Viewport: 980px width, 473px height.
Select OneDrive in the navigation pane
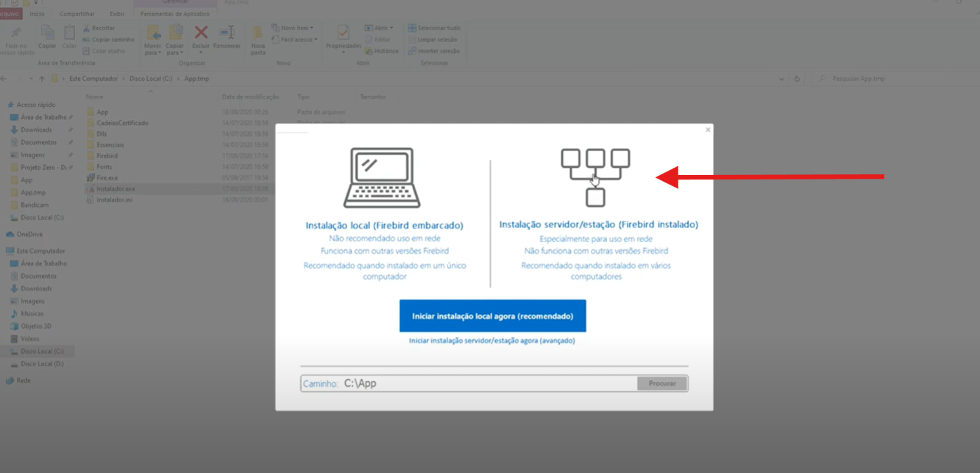(29, 235)
